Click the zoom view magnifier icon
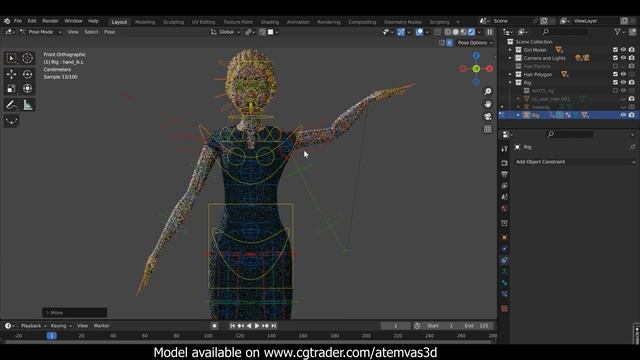Image resolution: width=640 pixels, height=360 pixels. click(x=487, y=91)
